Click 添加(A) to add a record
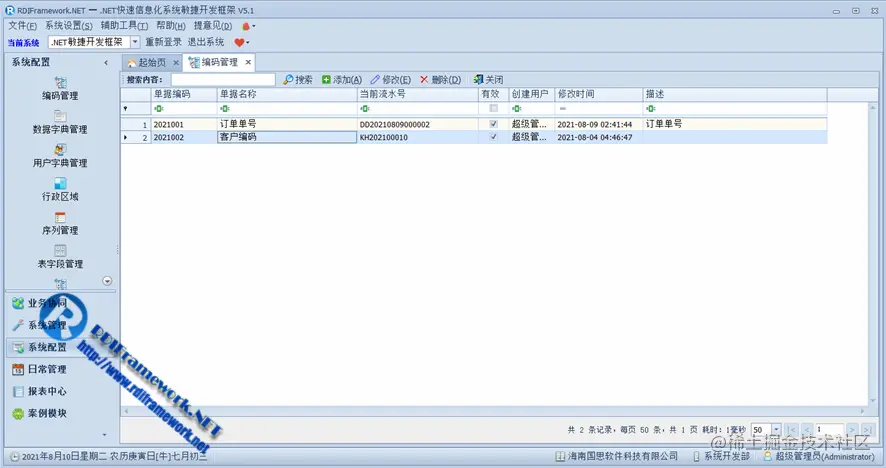The image size is (886, 468). tap(342, 80)
